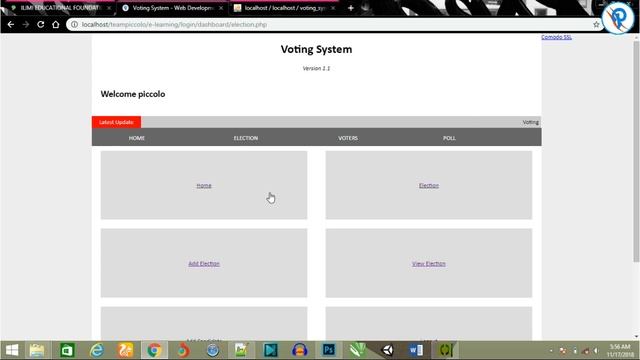
Task: Click the page vertical scrollbar thumb
Action: tap(636, 151)
